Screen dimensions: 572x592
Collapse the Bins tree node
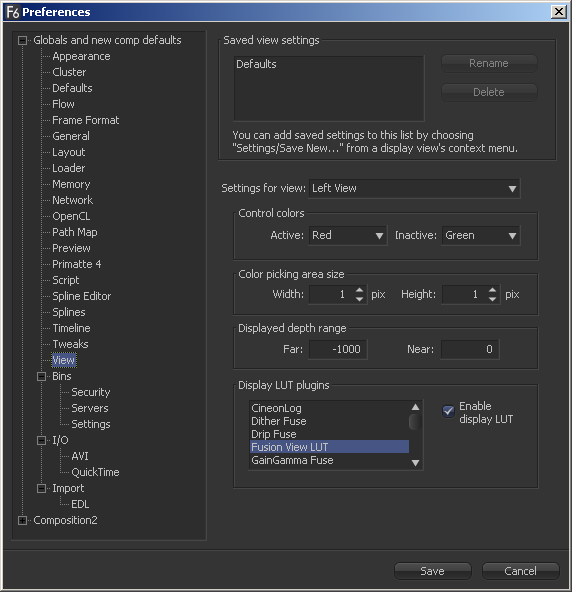pos(42,376)
